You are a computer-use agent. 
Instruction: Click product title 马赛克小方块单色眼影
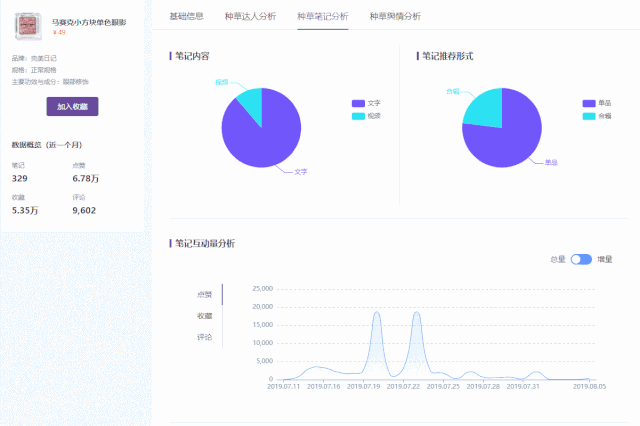coord(89,22)
